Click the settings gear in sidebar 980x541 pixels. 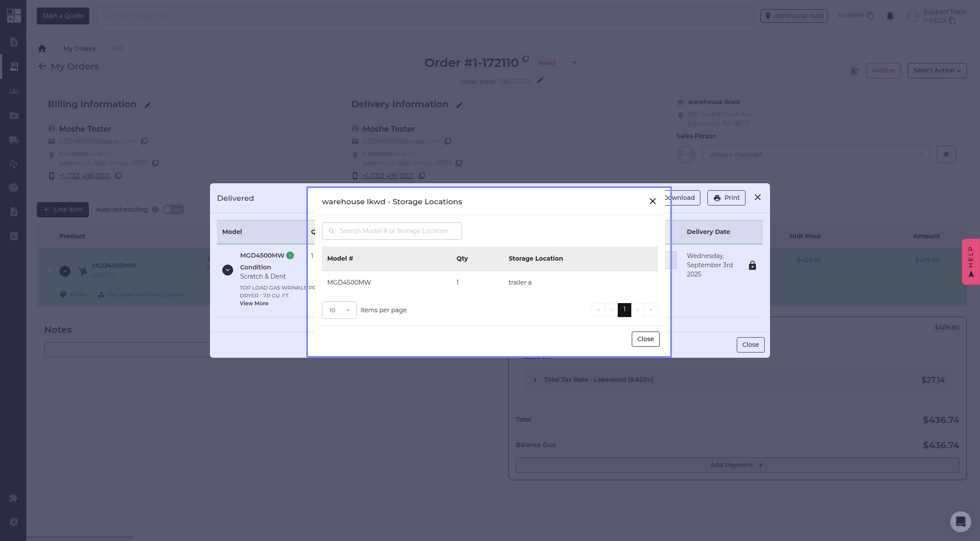point(14,522)
